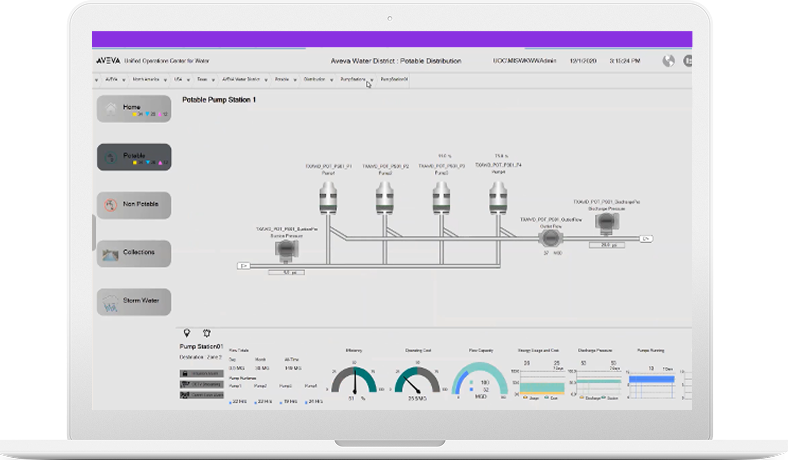Select the Potable section tile
Image resolution: width=788 pixels, height=460 pixels.
[x=134, y=157]
